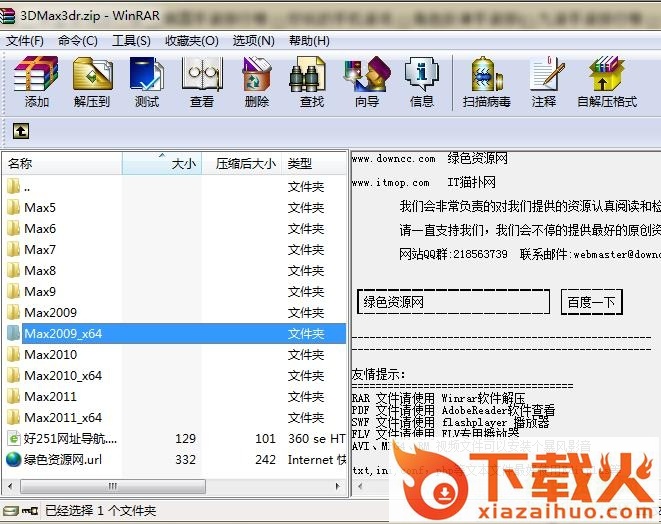Click the 查看 (View) book icon
The width and height of the screenshot is (661, 524).
coord(202,74)
